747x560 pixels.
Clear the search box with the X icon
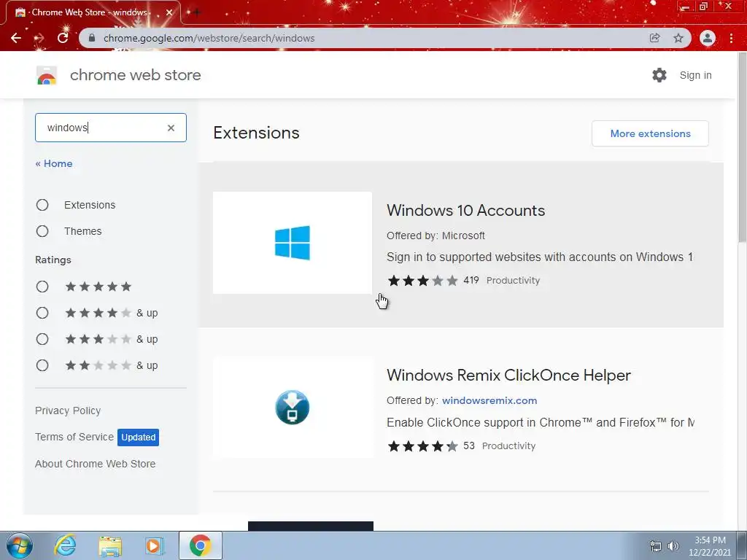point(171,128)
